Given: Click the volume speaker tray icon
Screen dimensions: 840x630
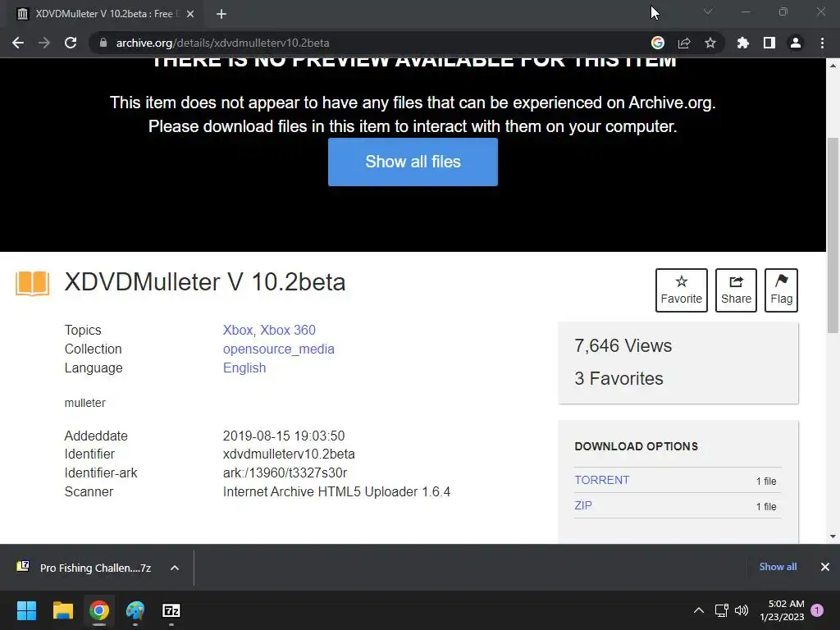Looking at the screenshot, I should coord(742,610).
